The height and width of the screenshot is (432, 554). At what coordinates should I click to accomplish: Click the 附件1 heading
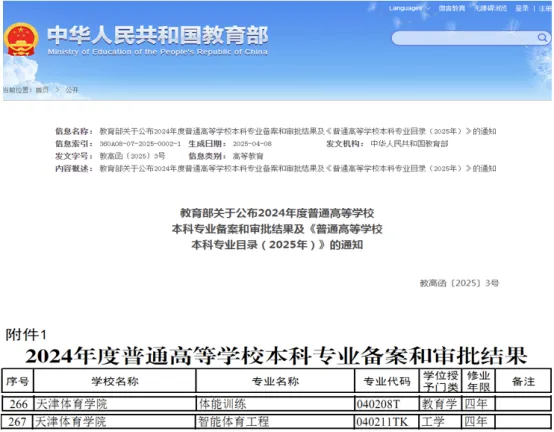25,335
